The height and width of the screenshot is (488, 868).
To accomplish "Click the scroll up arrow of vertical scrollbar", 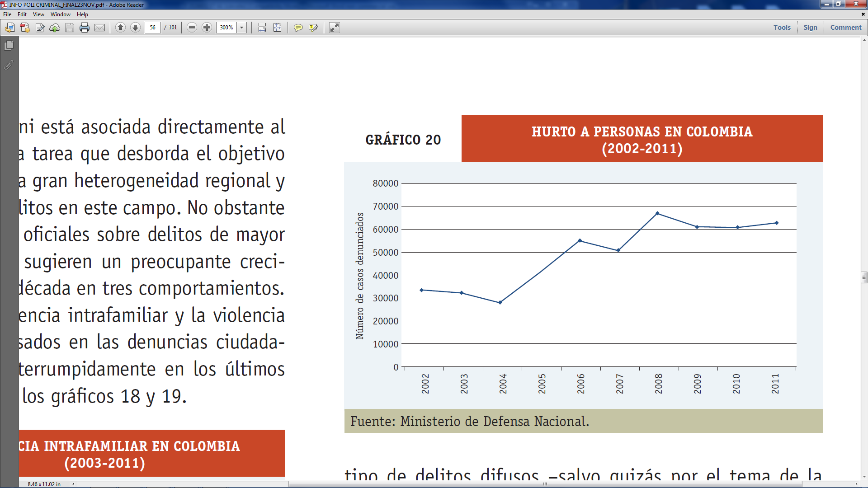I will 864,40.
